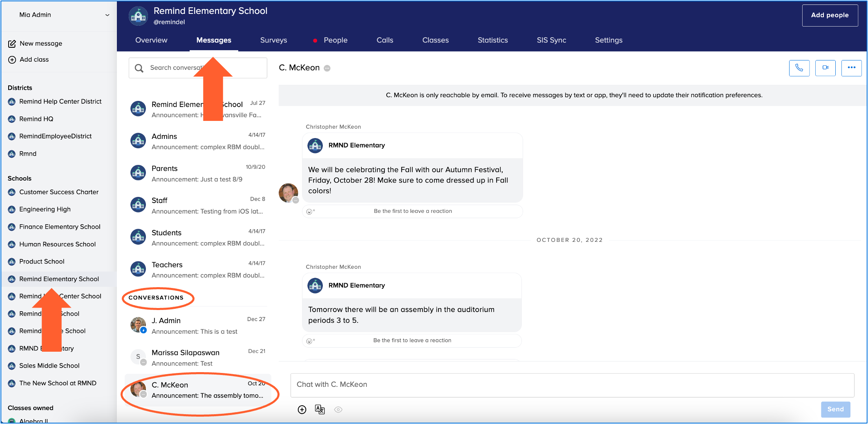
Task: Open the three-dot more options menu
Action: (x=851, y=68)
